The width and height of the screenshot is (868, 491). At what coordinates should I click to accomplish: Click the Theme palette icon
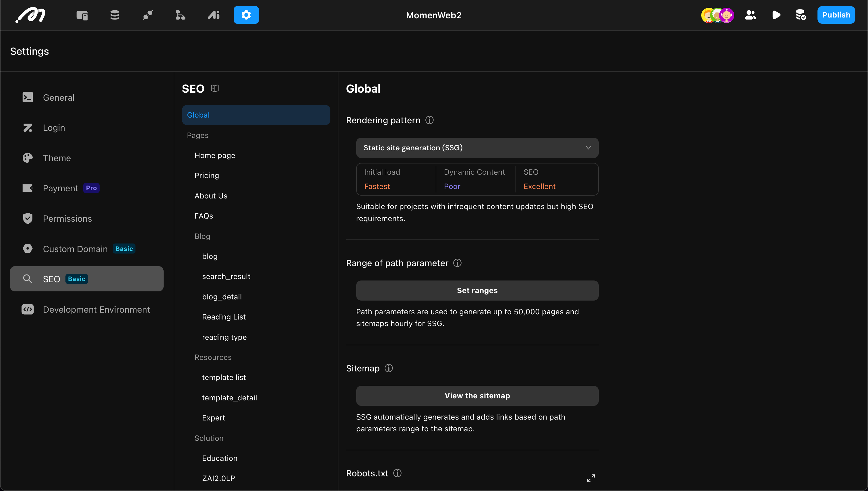(x=28, y=158)
